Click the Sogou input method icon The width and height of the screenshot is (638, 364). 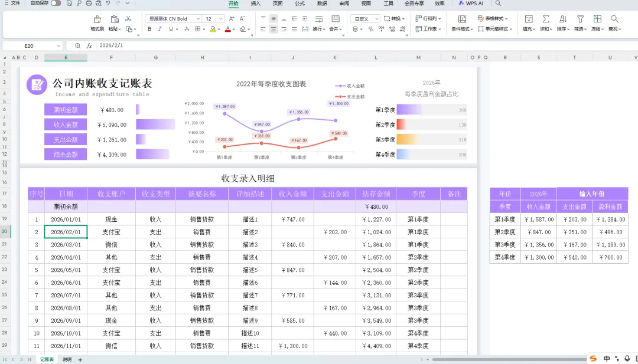(594, 358)
